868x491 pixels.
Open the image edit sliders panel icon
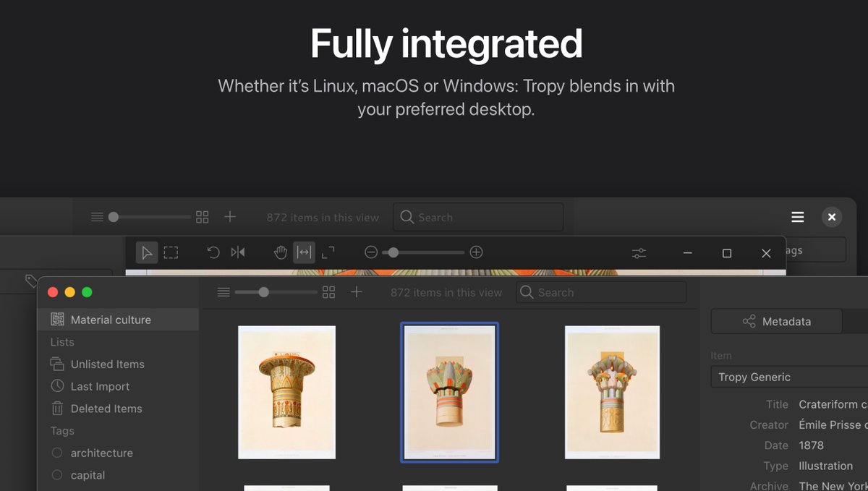click(639, 253)
